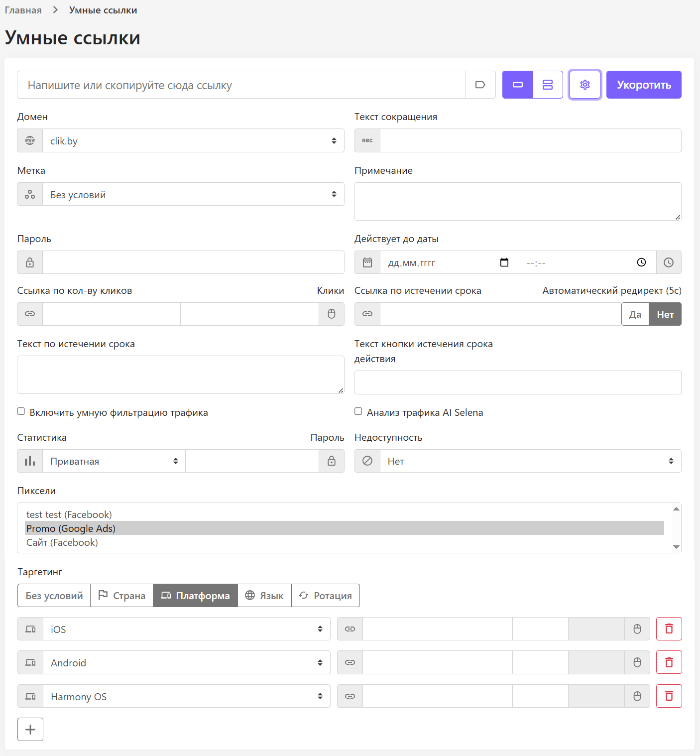Open the Метка dropdown
This screenshot has width=700, height=756.
click(x=193, y=195)
